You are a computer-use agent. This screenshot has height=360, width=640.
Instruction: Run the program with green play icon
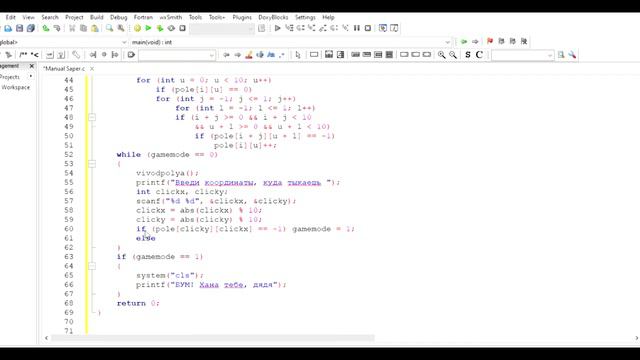pos(149,28)
